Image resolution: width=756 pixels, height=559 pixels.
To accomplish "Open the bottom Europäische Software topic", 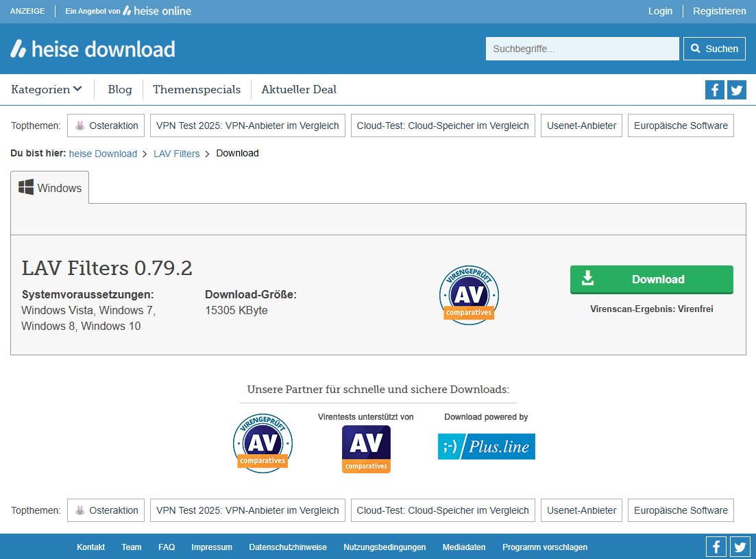I will pyautogui.click(x=681, y=510).
